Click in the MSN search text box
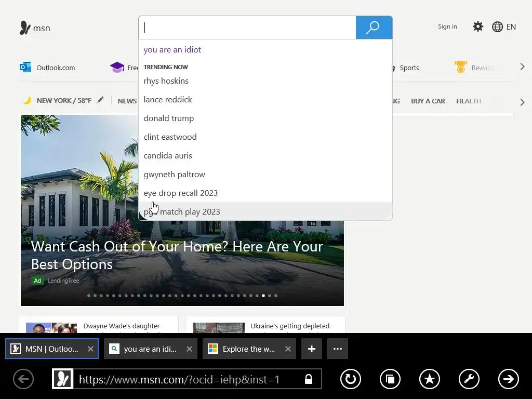The width and height of the screenshot is (532, 399). point(247,28)
